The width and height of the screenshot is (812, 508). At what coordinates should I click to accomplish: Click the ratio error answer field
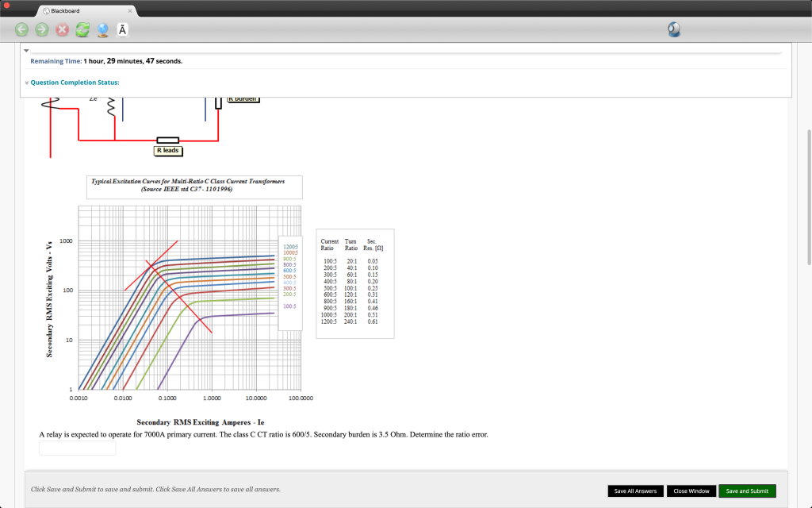tap(78, 448)
